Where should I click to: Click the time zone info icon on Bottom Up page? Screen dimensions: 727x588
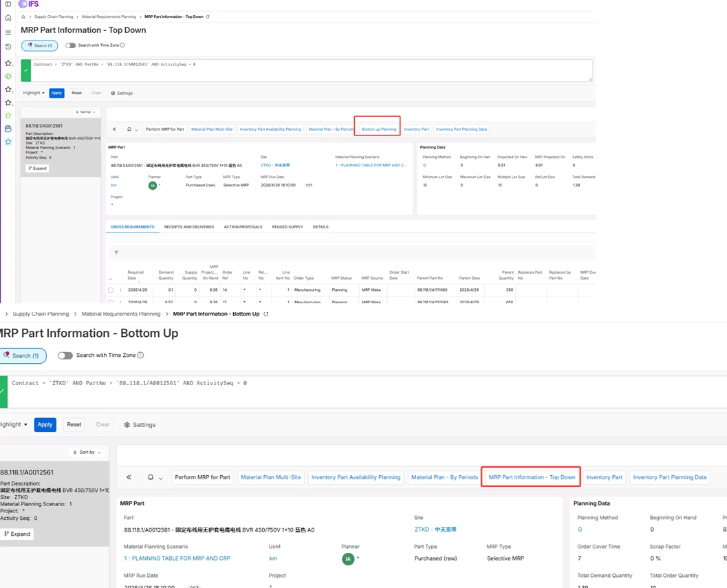(140, 356)
